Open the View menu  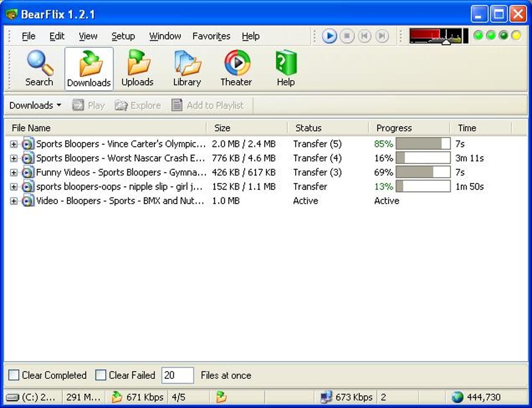tap(88, 36)
